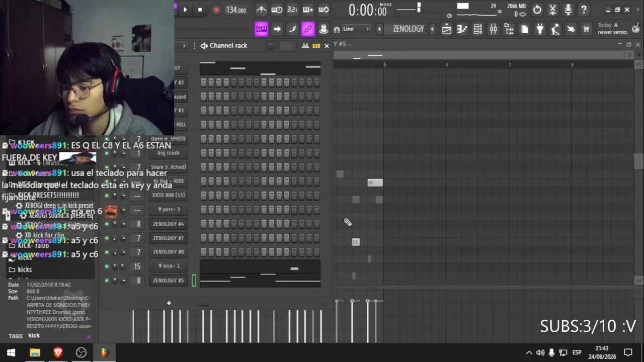This screenshot has width=644, height=362.
Task: Click mixer track number 15 for kick- 1
Action: [x=137, y=266]
